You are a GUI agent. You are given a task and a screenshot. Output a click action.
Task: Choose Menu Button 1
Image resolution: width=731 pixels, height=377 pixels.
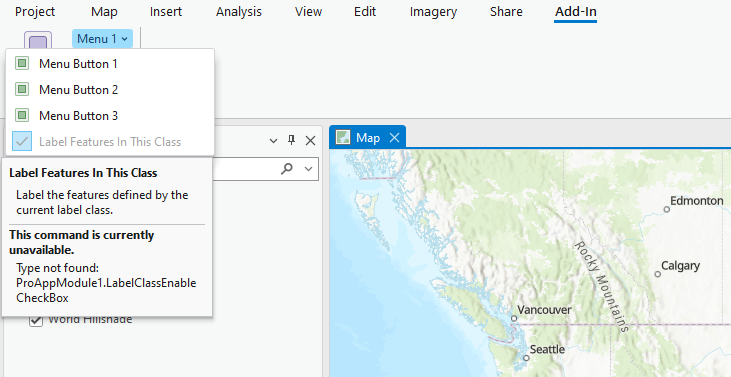[110, 63]
